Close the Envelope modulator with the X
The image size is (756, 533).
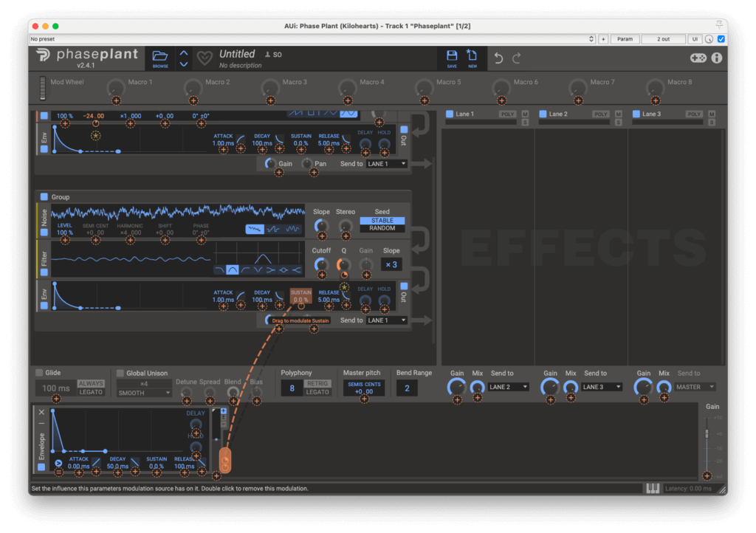pos(41,412)
